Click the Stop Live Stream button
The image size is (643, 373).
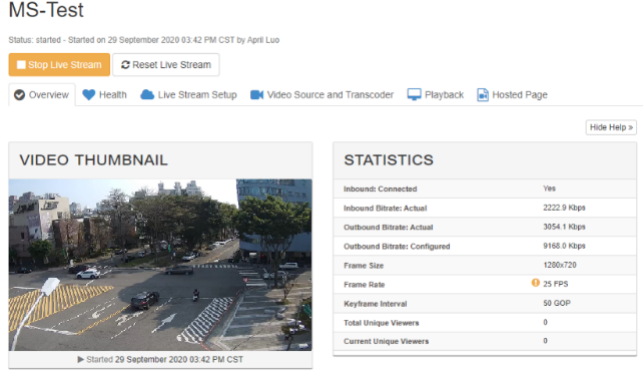pyautogui.click(x=59, y=65)
